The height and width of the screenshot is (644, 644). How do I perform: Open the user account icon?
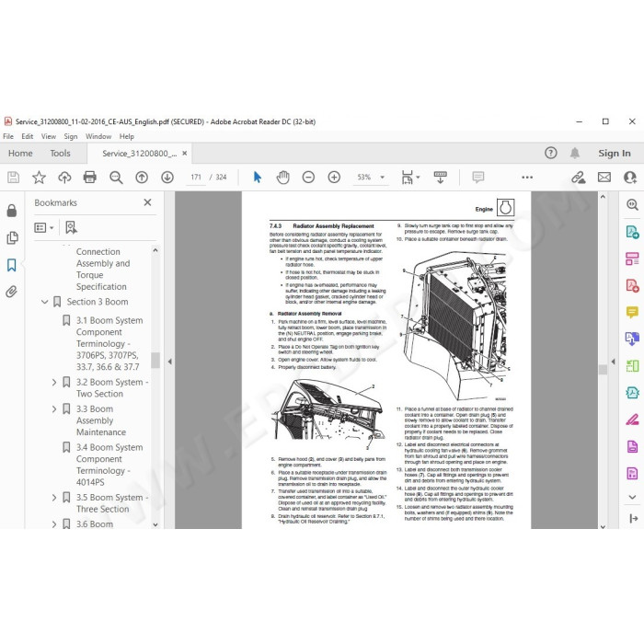click(x=630, y=178)
